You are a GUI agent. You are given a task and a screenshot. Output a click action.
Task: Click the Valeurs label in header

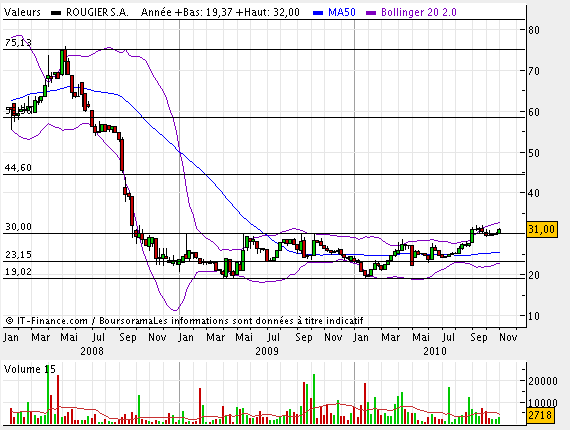(22, 12)
